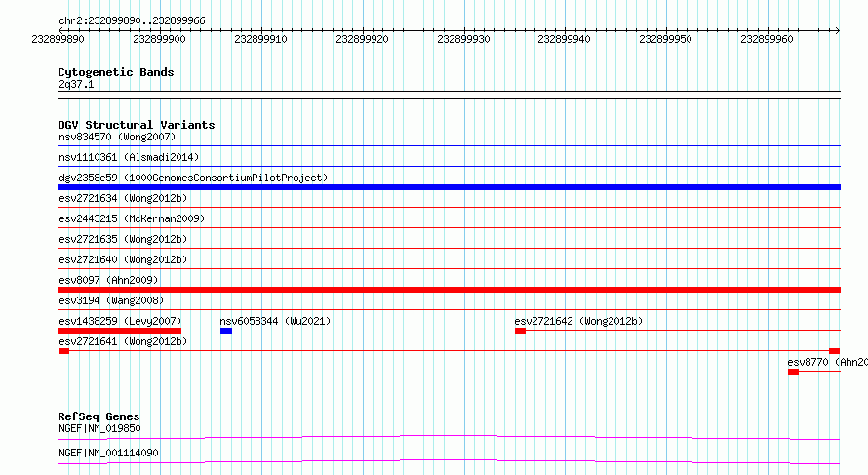Open variant nsv1110361 (Alsmadi2014)
The height and width of the screenshot is (475, 868).
(129, 157)
